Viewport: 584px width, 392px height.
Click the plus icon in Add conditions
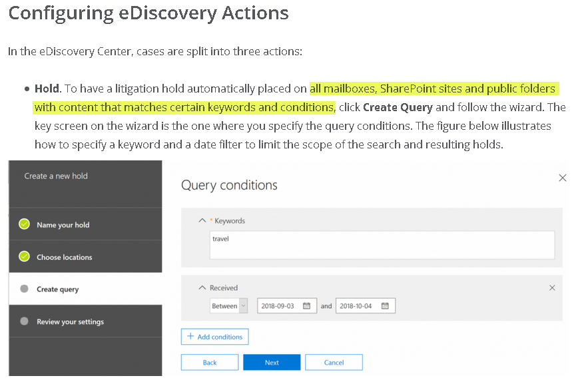click(x=190, y=336)
